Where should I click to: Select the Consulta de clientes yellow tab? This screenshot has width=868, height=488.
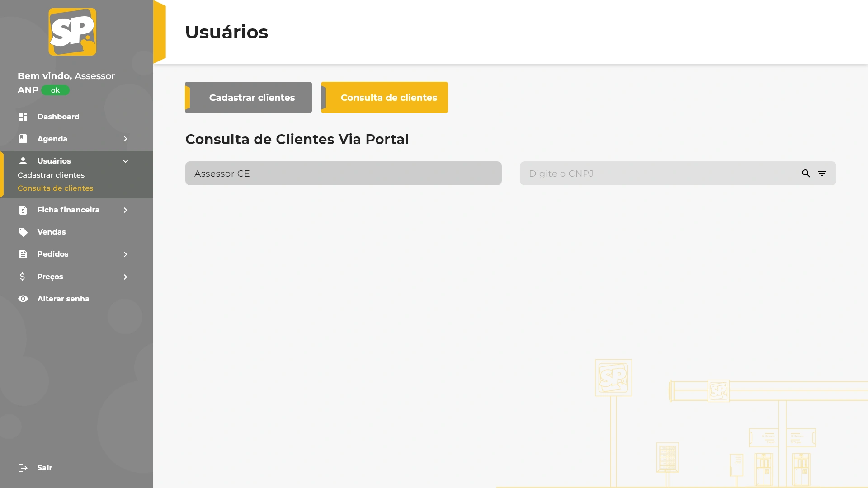tap(384, 98)
